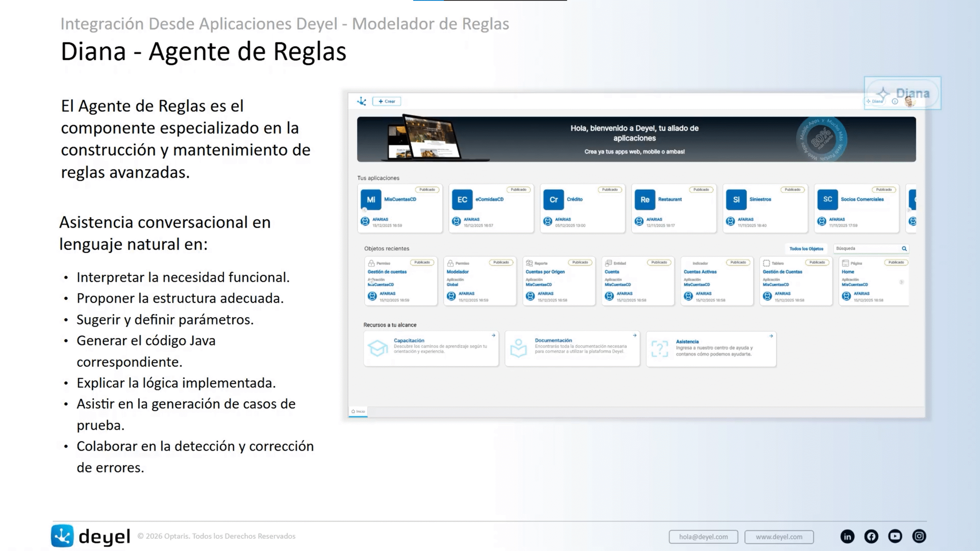Expand the Asistencia card arrow
This screenshot has width=980, height=551.
[771, 336]
